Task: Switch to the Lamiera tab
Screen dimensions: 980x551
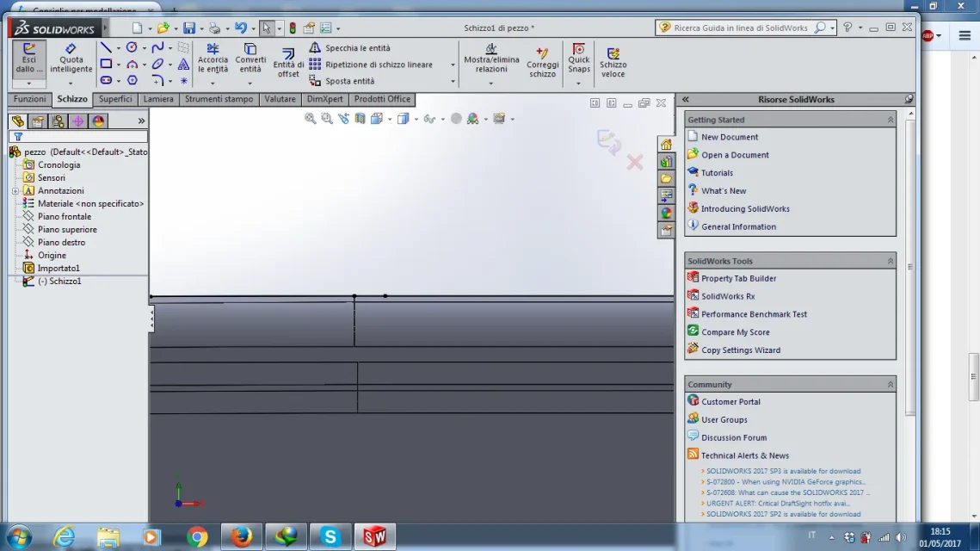Action: [x=158, y=99]
